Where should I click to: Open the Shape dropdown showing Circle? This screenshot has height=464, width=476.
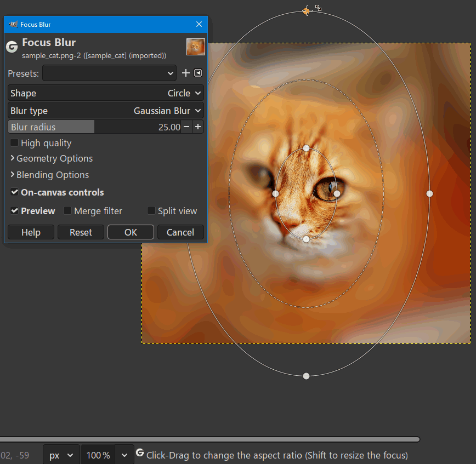[106, 93]
